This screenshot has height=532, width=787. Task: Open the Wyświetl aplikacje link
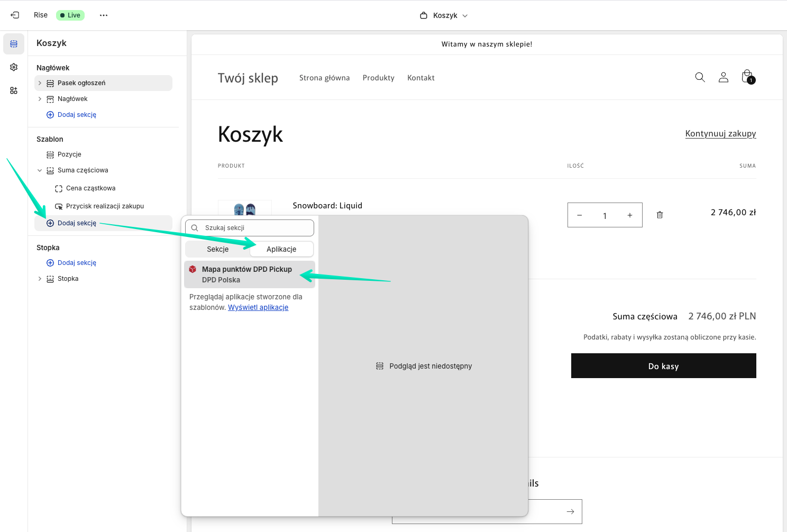(258, 307)
